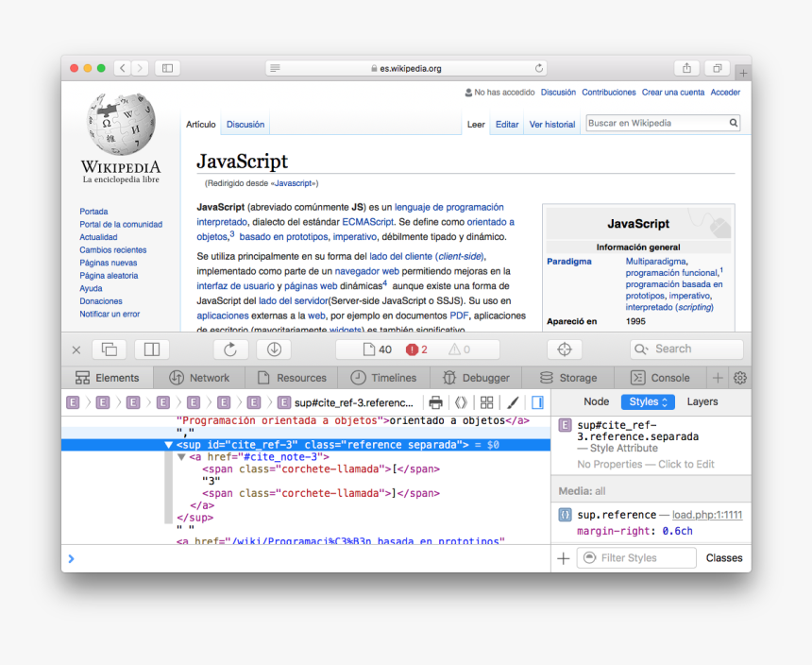Activate the element inspection crosshair tool
Image resolution: width=812 pixels, height=665 pixels.
(x=565, y=349)
